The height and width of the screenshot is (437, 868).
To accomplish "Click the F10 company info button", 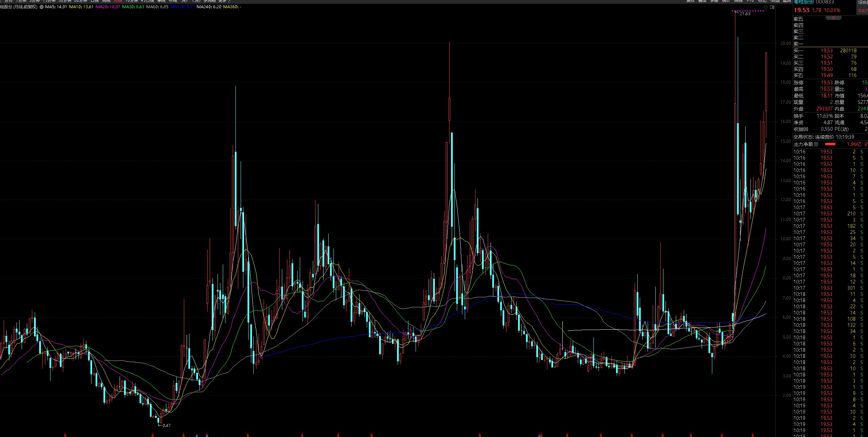I will click(x=750, y=1).
